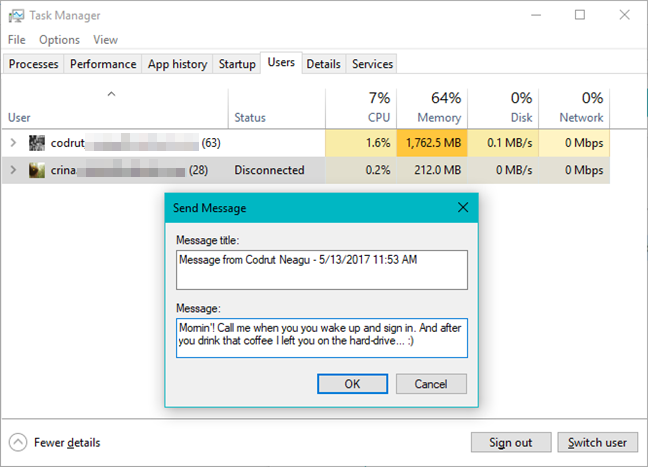The width and height of the screenshot is (648, 467).
Task: Close the Task Manager window
Action: coord(624,15)
